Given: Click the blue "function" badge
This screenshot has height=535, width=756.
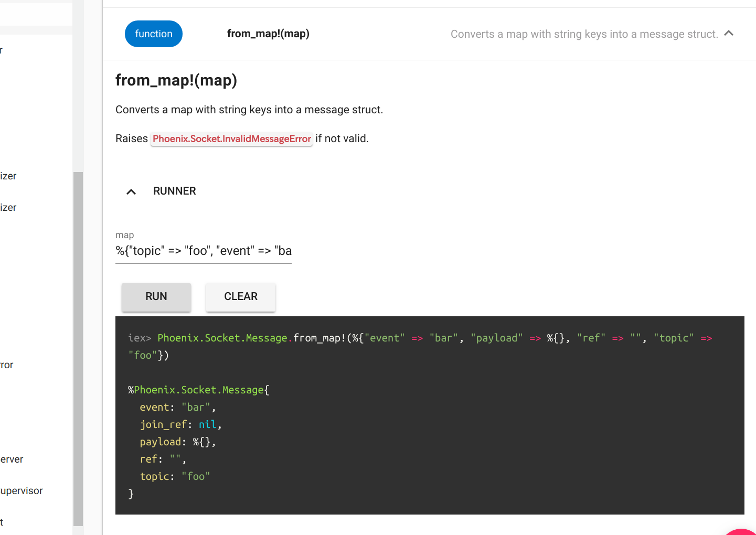Looking at the screenshot, I should 153,34.
